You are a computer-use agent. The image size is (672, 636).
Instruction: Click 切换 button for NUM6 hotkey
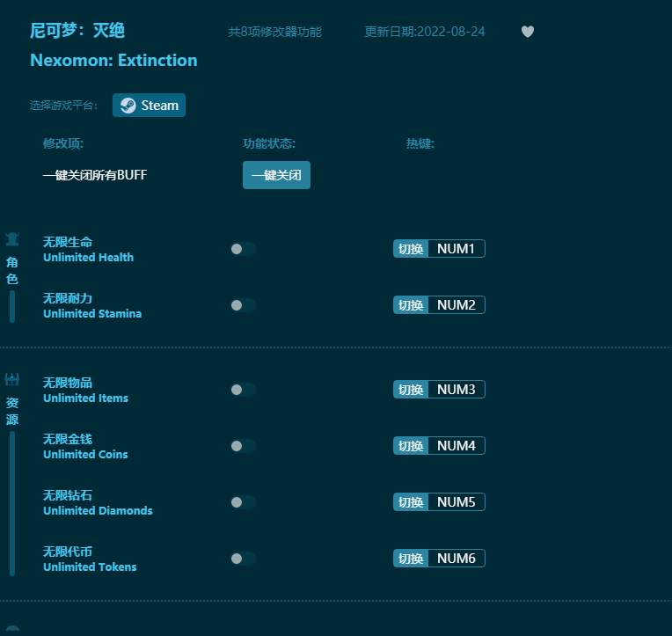(411, 558)
